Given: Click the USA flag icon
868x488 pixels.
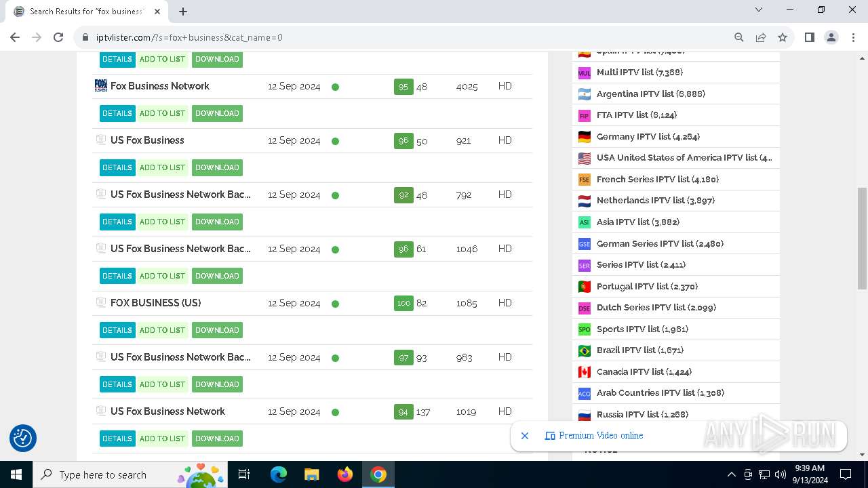Looking at the screenshot, I should point(585,158).
